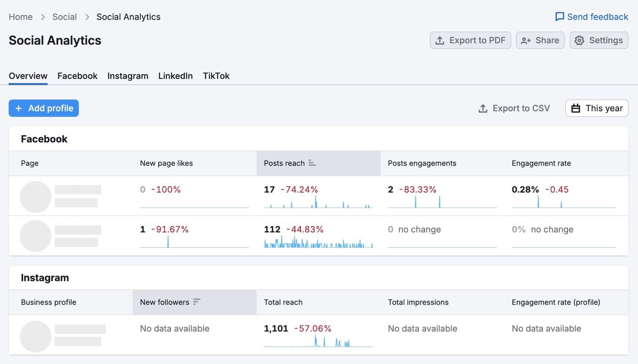The width and height of the screenshot is (638, 364).
Task: Click the Share button
Action: [x=540, y=40]
